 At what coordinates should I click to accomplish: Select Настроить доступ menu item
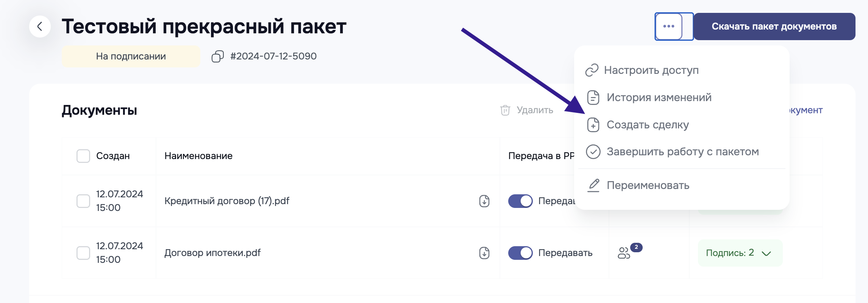click(x=651, y=70)
